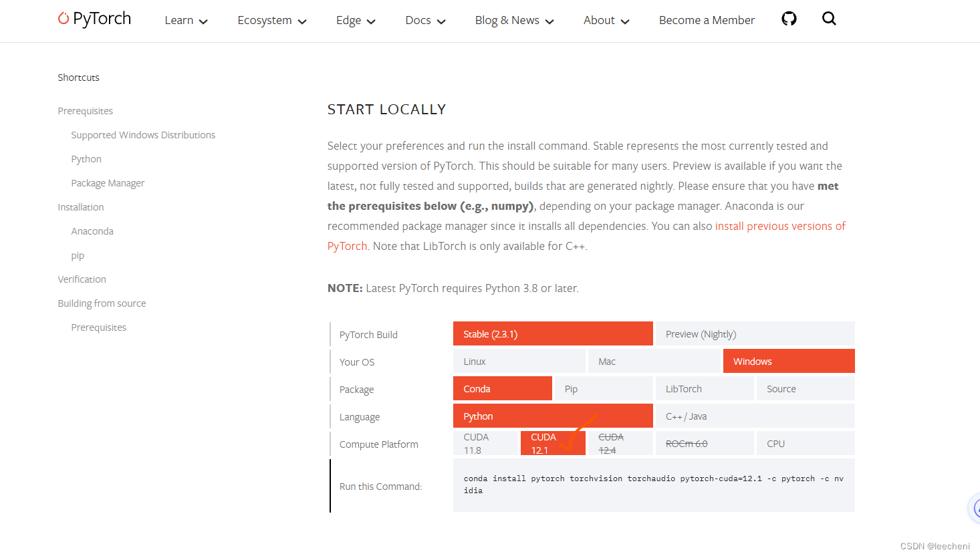The image size is (980, 556).
Task: Select the Pip package option
Action: pyautogui.click(x=604, y=388)
